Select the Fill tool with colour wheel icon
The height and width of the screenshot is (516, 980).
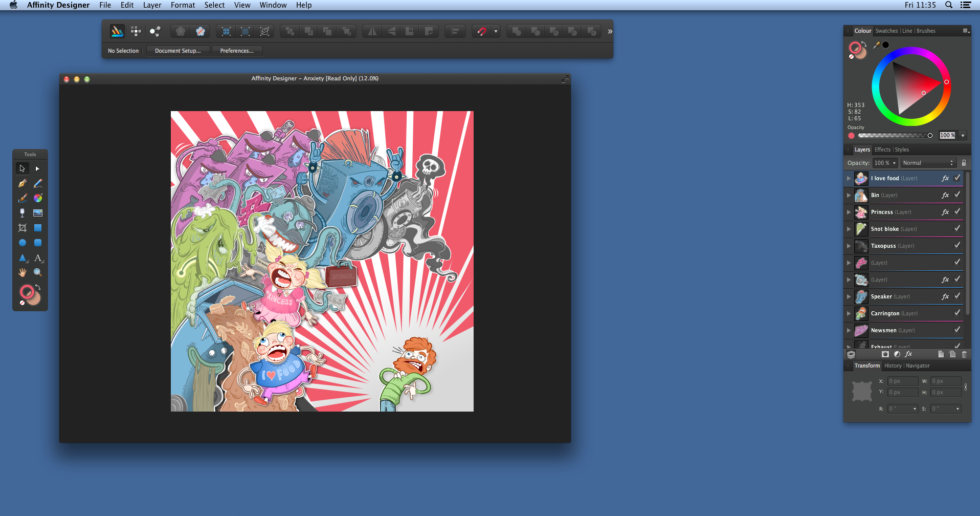38,198
